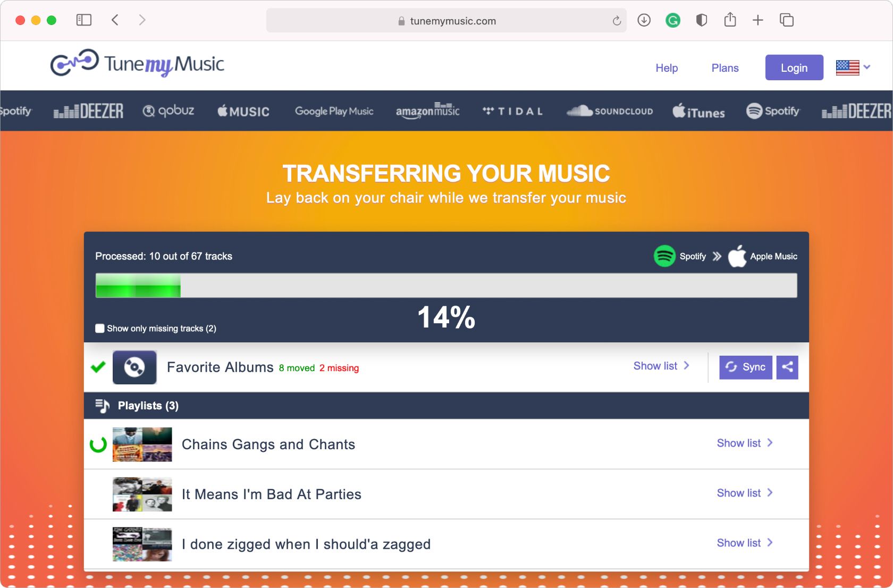Expand Chains Gangs and Chants Show list
This screenshot has width=893, height=588.
click(x=745, y=443)
